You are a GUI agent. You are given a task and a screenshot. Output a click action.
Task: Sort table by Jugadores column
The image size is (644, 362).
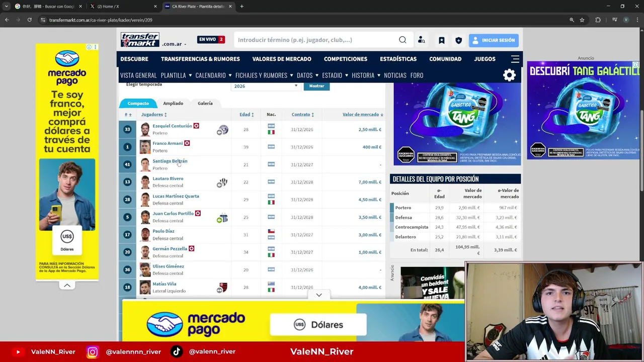point(154,115)
